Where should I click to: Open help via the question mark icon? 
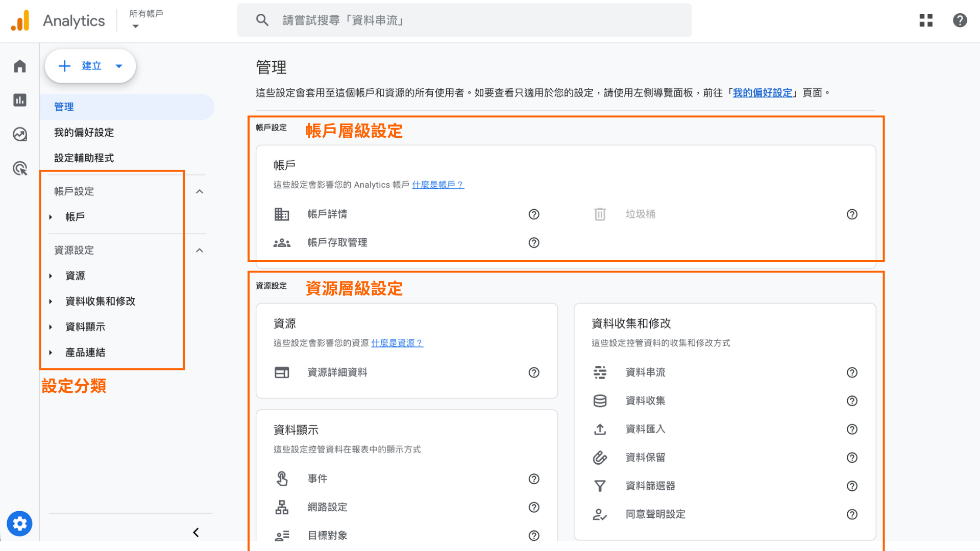960,20
